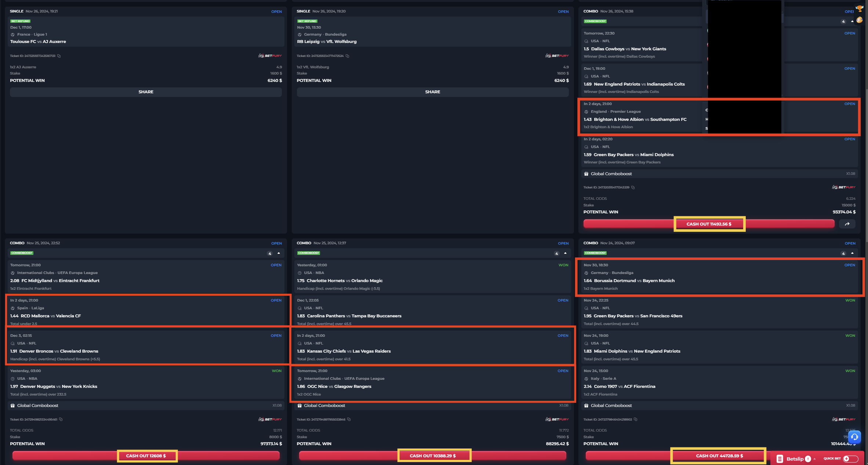Toggle the Quick Bet switch
This screenshot has height=465, width=868.
tap(850, 458)
